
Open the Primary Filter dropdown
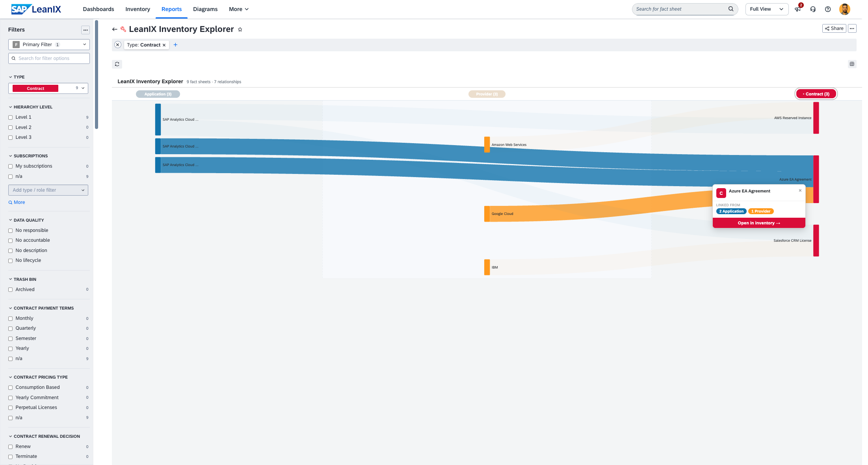[x=49, y=45]
